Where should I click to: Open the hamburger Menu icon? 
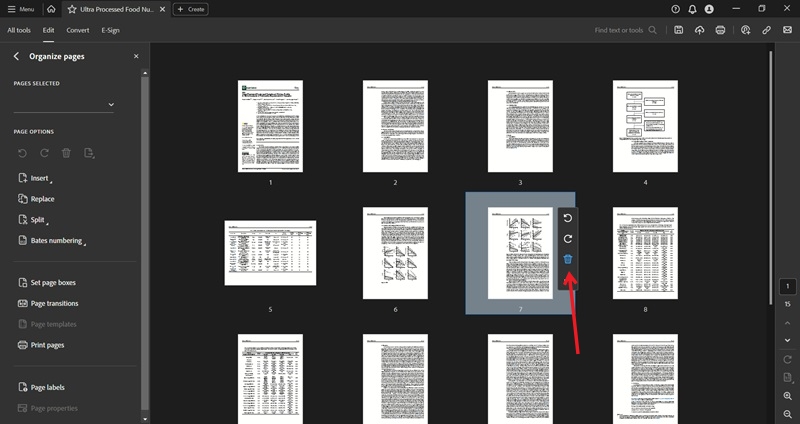pos(11,9)
